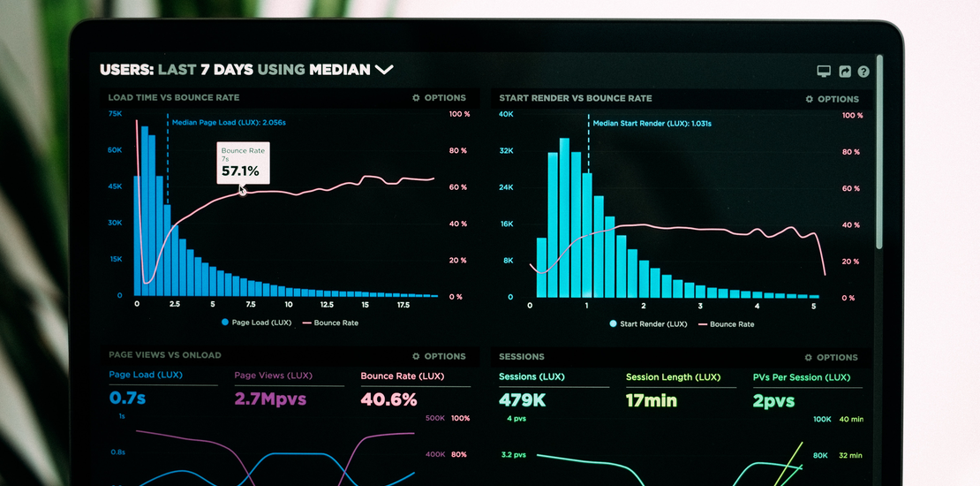Click the Sessions (LUX) 479K metric

523,399
